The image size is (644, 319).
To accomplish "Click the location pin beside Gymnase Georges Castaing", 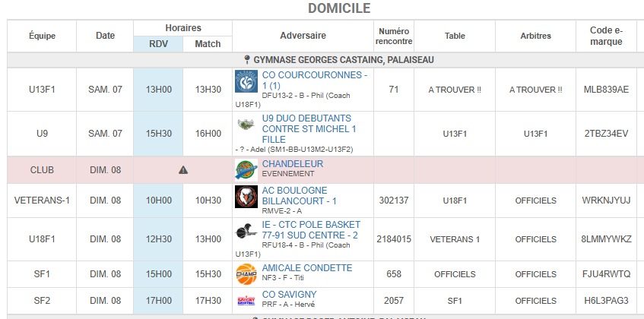I will (246, 60).
